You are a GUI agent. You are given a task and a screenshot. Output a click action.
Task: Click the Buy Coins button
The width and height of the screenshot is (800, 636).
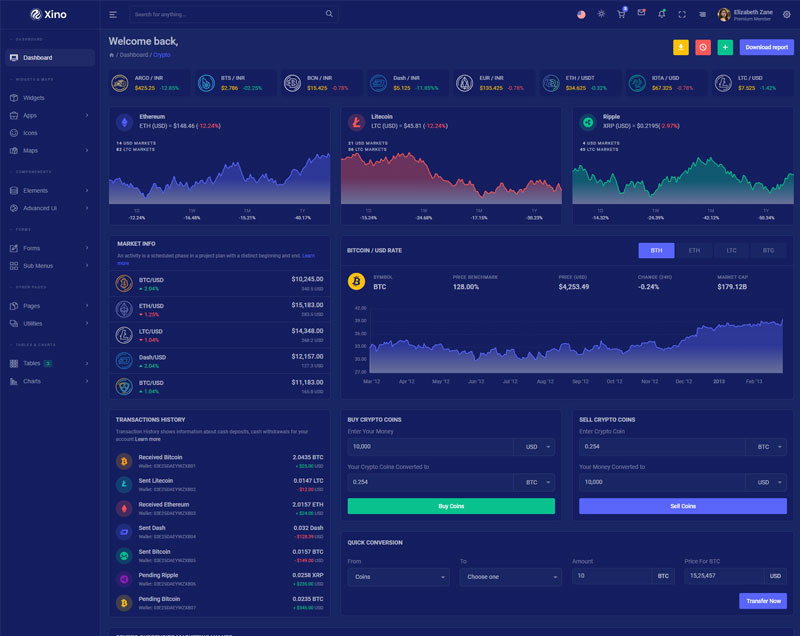[450, 506]
